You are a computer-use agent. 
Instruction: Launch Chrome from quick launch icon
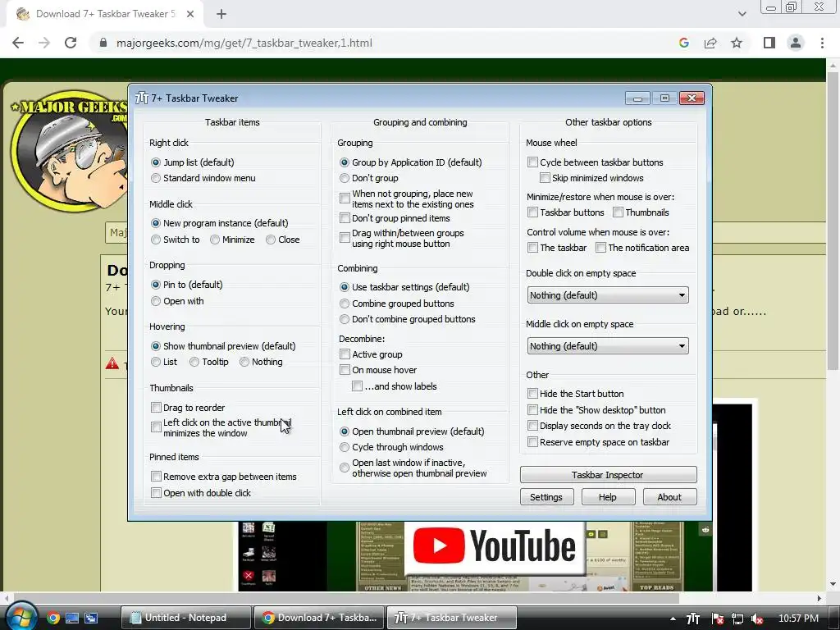(x=52, y=618)
